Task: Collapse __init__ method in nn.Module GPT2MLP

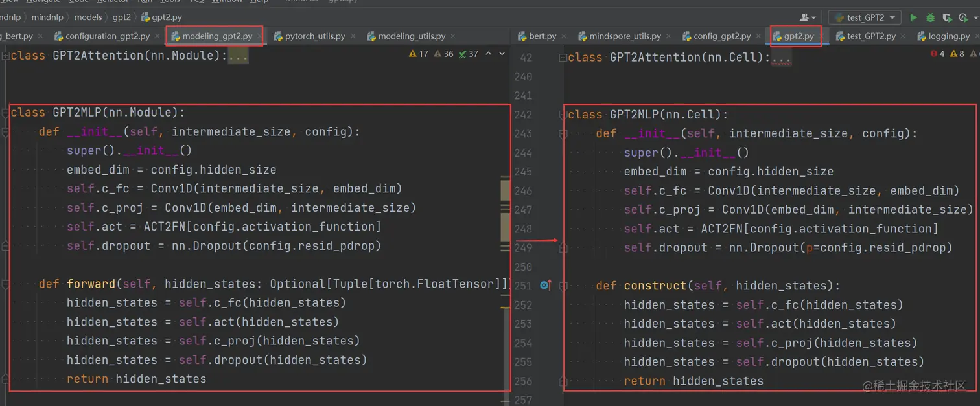Action: pyautogui.click(x=6, y=131)
